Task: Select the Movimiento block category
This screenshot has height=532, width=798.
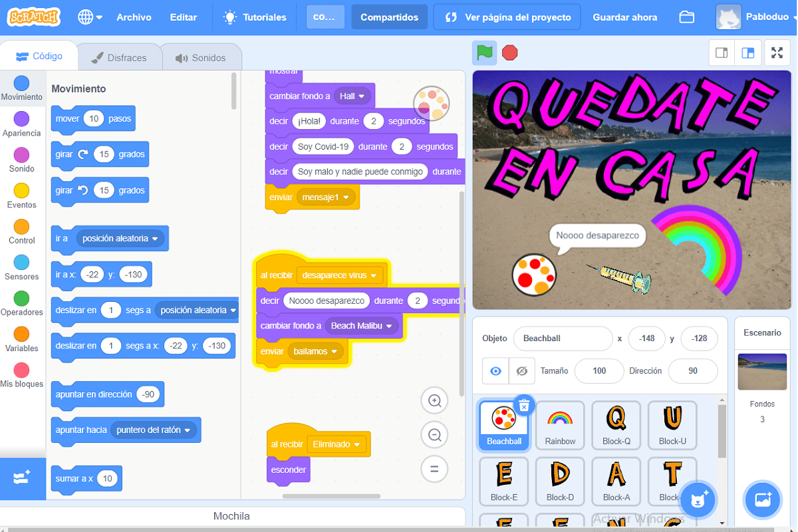Action: click(x=21, y=88)
